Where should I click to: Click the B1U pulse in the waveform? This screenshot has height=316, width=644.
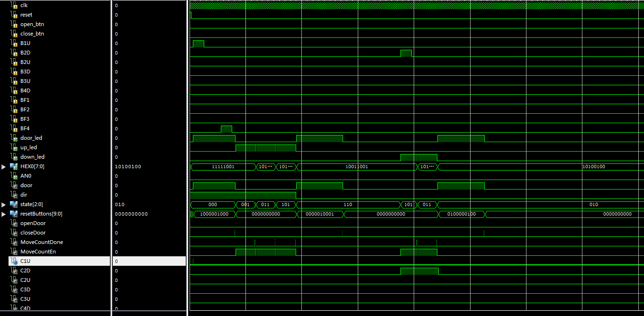click(x=198, y=43)
